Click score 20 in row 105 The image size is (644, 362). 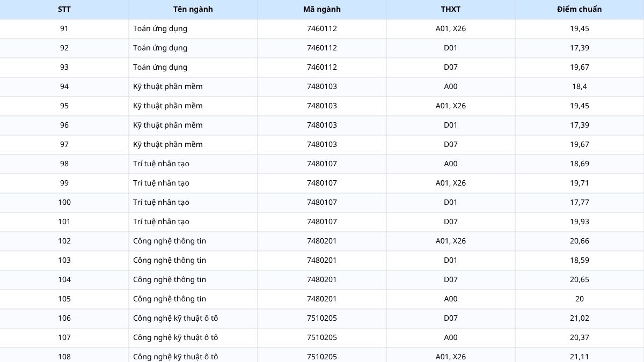click(580, 299)
